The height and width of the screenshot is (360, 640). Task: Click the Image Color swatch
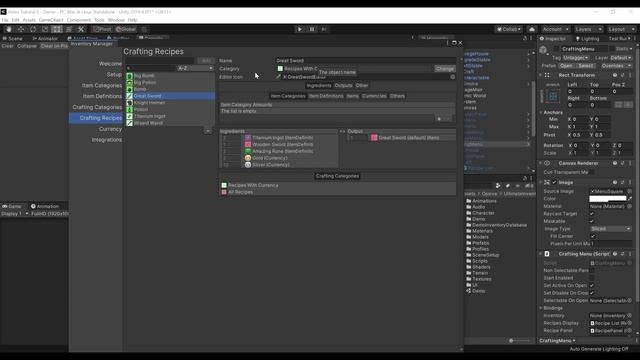coord(607,198)
